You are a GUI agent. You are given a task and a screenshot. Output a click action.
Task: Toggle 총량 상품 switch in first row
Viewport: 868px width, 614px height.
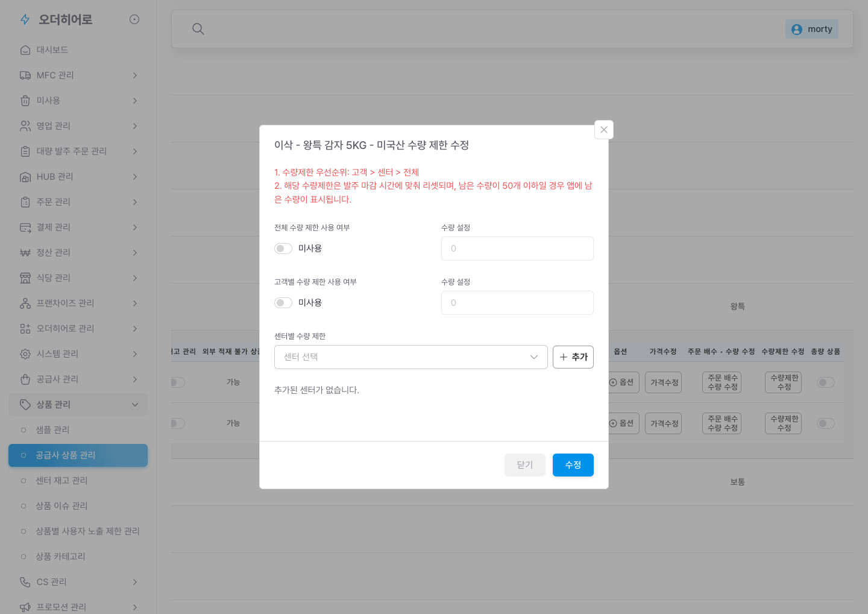point(826,382)
